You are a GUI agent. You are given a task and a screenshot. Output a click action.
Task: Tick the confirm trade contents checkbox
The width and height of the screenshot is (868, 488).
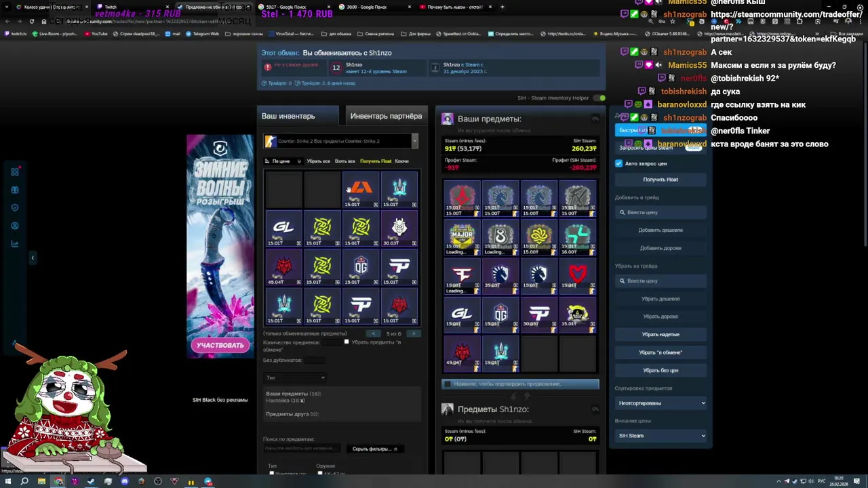[447, 384]
